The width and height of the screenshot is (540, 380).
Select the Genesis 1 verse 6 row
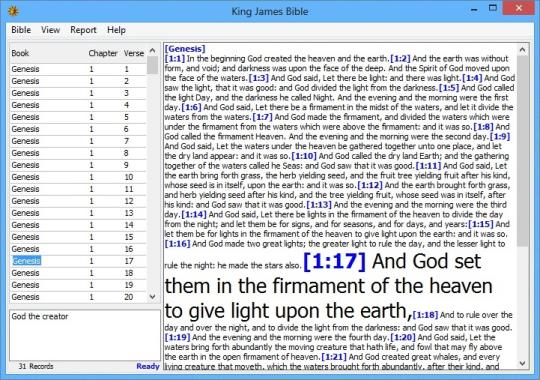pos(78,129)
